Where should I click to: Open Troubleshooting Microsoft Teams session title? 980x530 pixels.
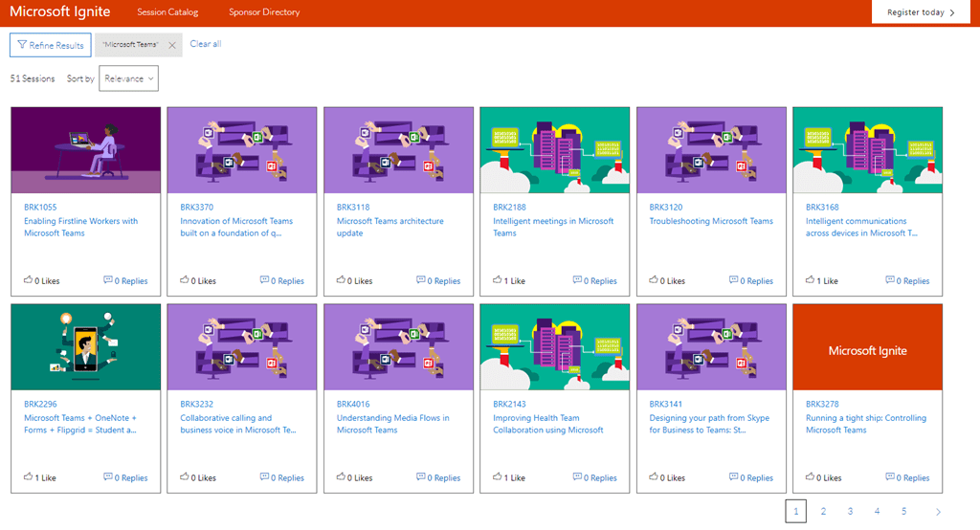(711, 221)
